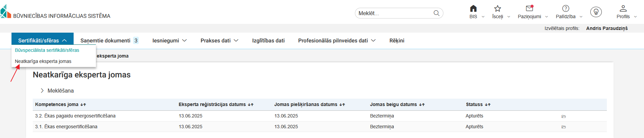644x138 pixels.
Task: Open the Prakses dati dropdown menu
Action: point(220,40)
